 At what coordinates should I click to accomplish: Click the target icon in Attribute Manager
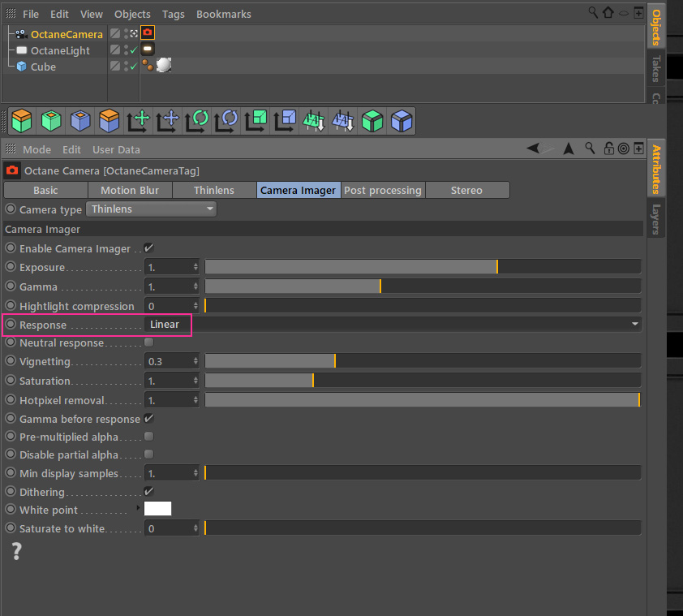[624, 149]
